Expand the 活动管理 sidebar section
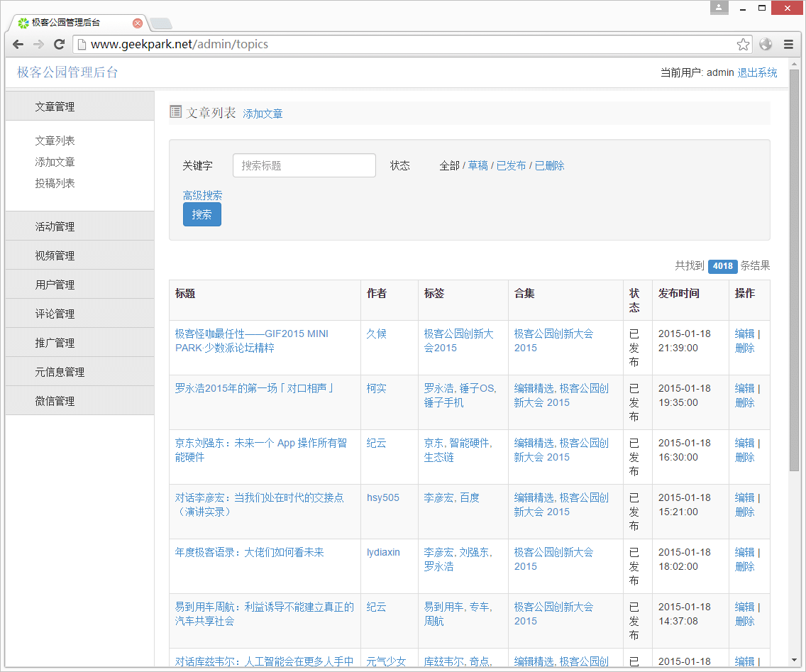Image resolution: width=806 pixels, height=672 pixels. pos(79,226)
